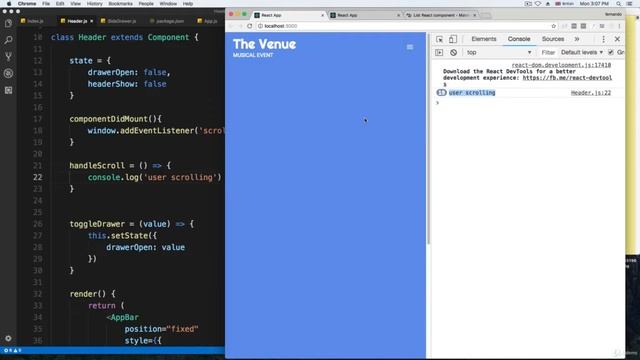Open the VS Code Source Control icon

[x=8, y=57]
